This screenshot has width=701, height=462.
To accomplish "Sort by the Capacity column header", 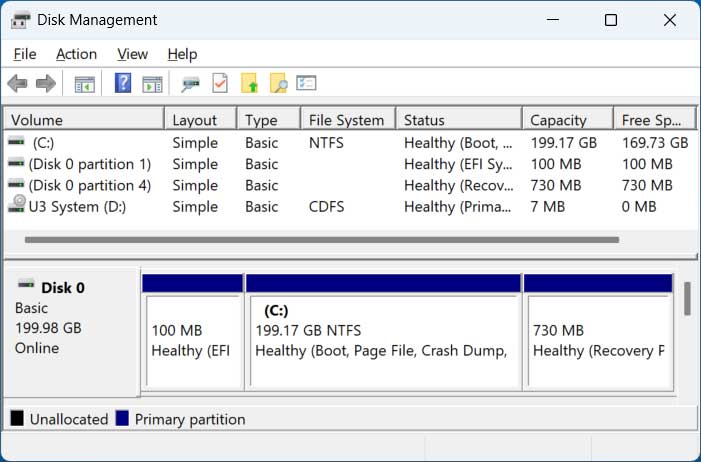I will point(558,120).
